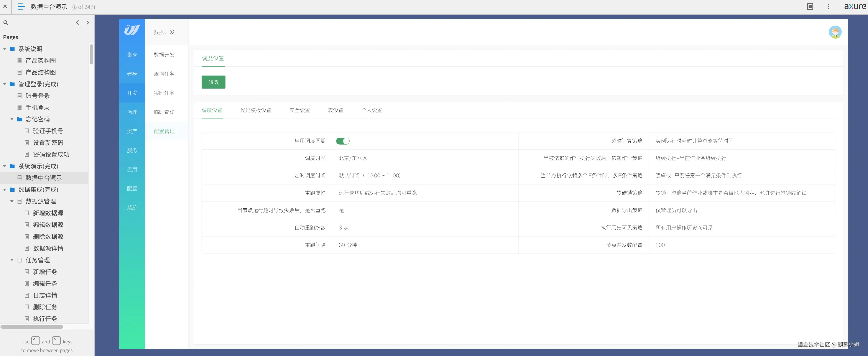Open the three-dot options menu
The height and width of the screenshot is (356, 868).
[x=828, y=7]
